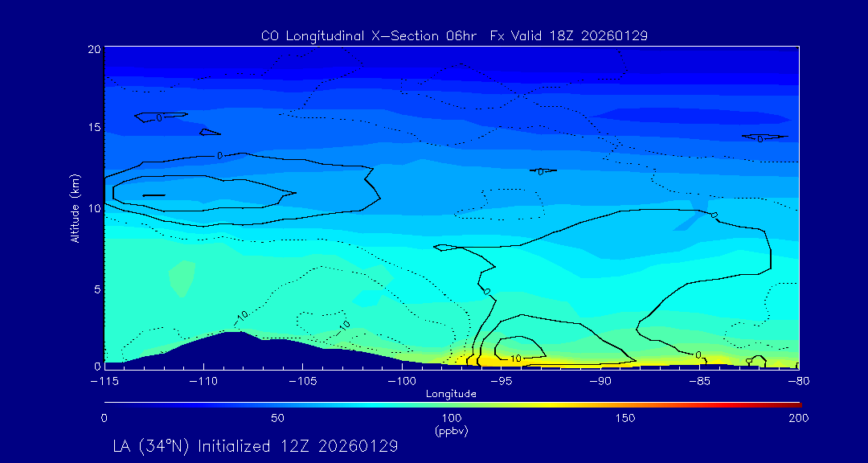Click the 15 km altitude tick label

[92, 128]
